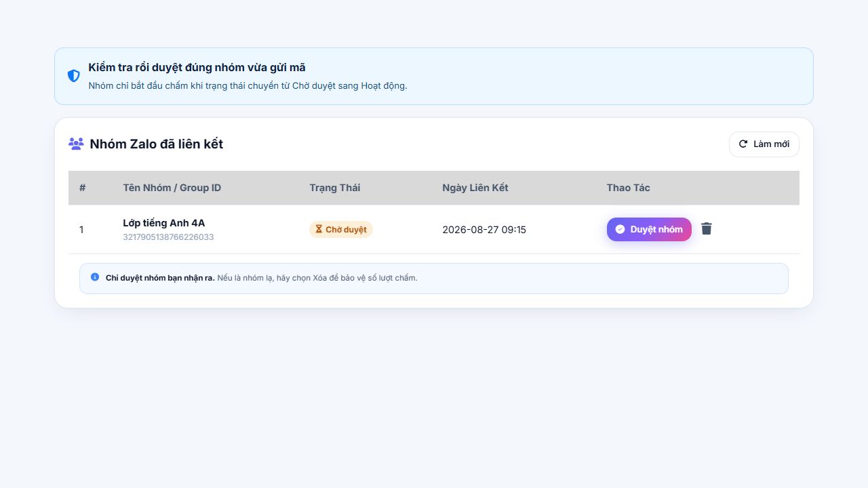Click the shield icon in the notice banner
868x488 pixels.
coord(74,76)
